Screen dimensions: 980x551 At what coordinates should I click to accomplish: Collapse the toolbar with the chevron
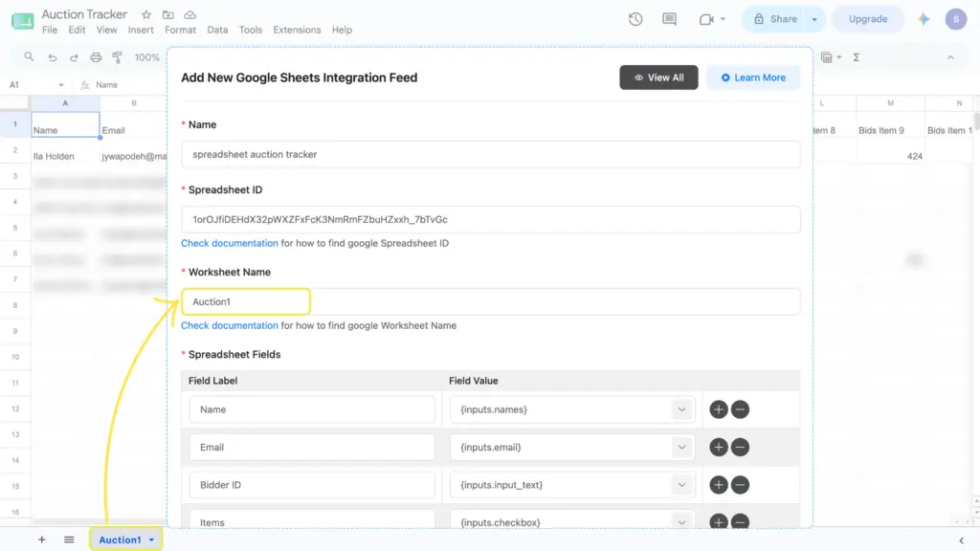click(950, 57)
